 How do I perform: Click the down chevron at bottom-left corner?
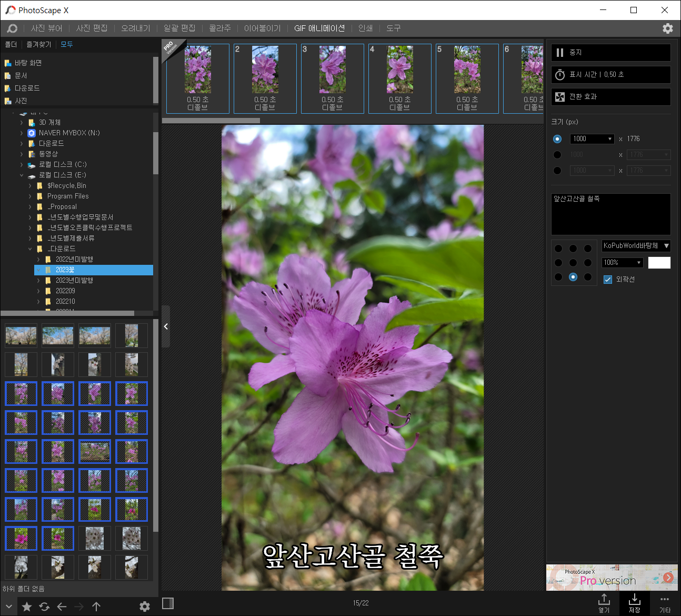[9, 607]
